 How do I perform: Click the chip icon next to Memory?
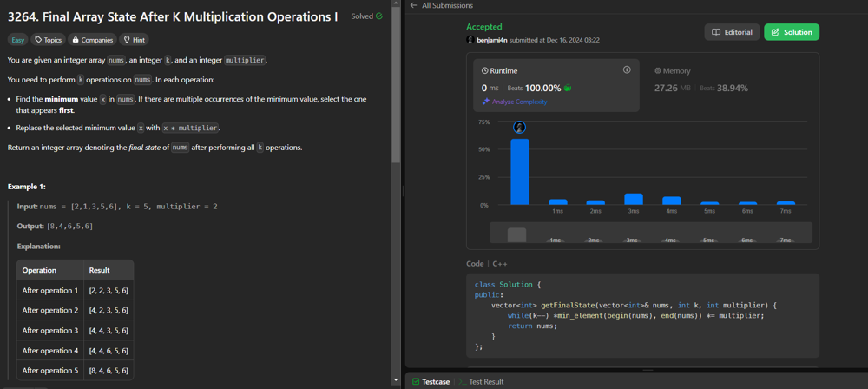tap(658, 71)
